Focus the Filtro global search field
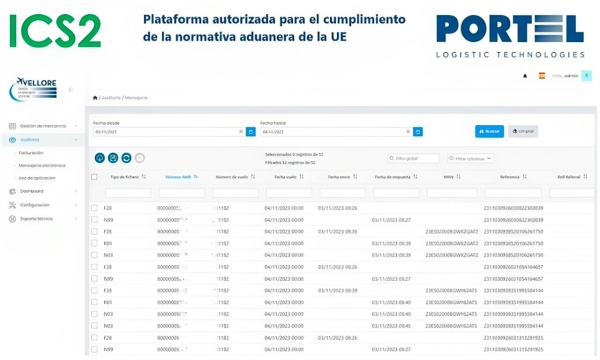 coord(413,158)
